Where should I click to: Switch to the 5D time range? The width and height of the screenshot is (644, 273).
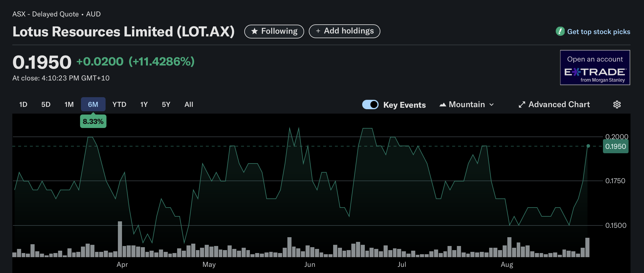click(46, 105)
